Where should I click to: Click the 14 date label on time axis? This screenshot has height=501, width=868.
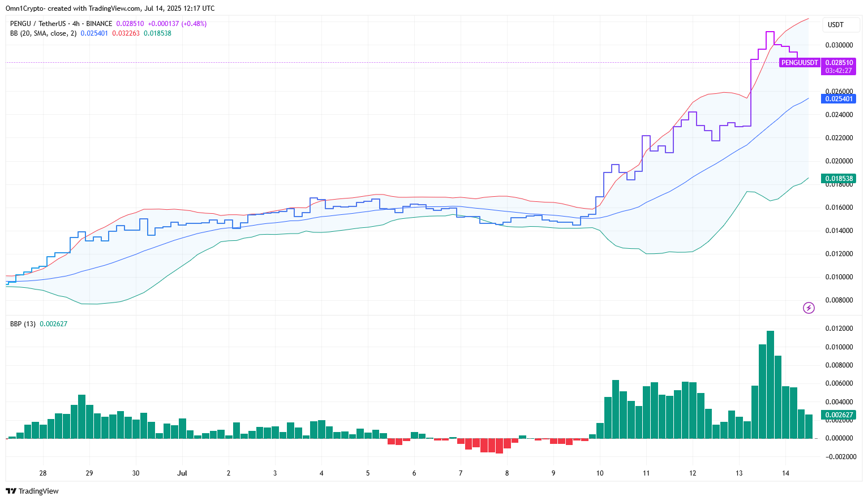tap(785, 473)
